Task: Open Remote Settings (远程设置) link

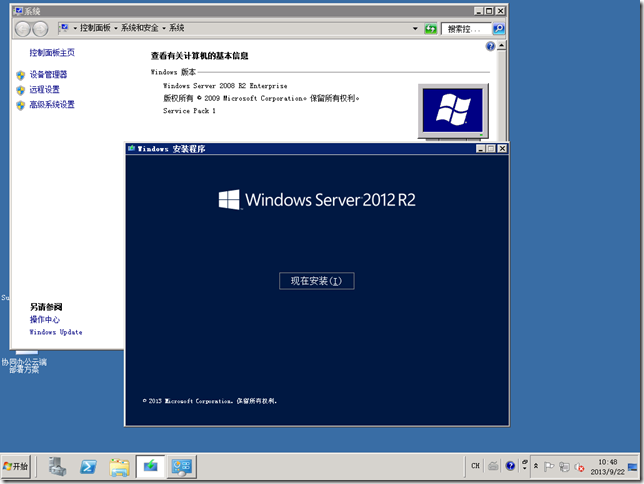Action: (44, 89)
